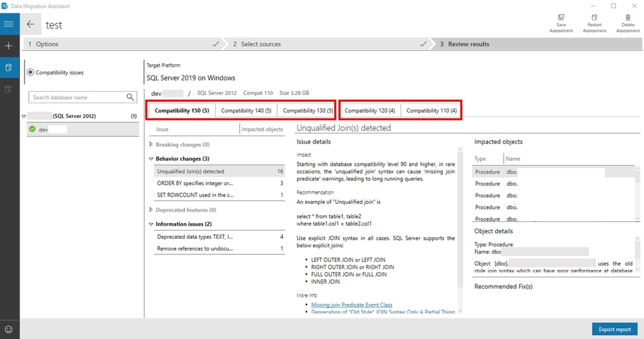
Task: Minimize the Data Migration Assistant window
Action: click(593, 6)
